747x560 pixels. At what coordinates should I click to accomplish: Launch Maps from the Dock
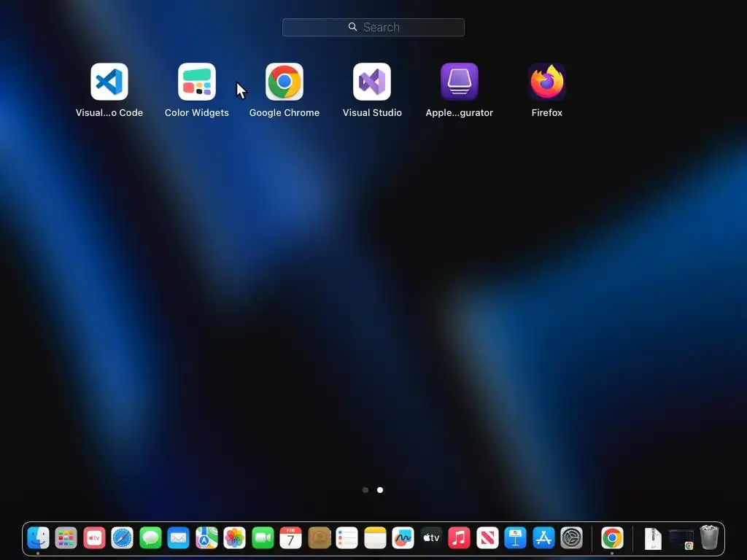coord(206,538)
